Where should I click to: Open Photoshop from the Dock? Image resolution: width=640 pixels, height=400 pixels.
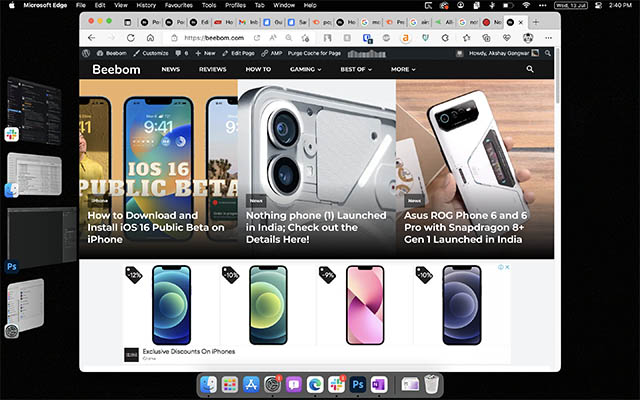click(357, 384)
